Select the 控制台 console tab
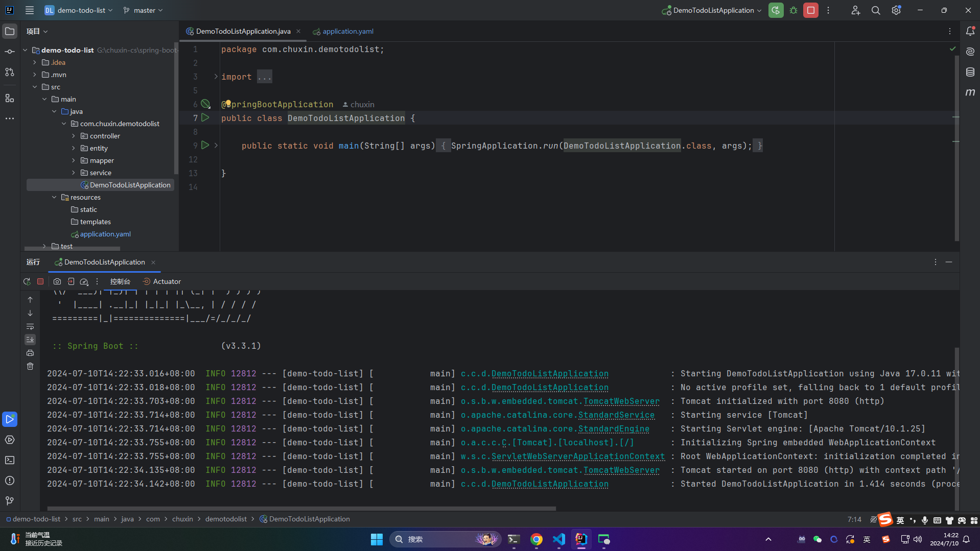Image resolution: width=980 pixels, height=551 pixels. tap(120, 281)
